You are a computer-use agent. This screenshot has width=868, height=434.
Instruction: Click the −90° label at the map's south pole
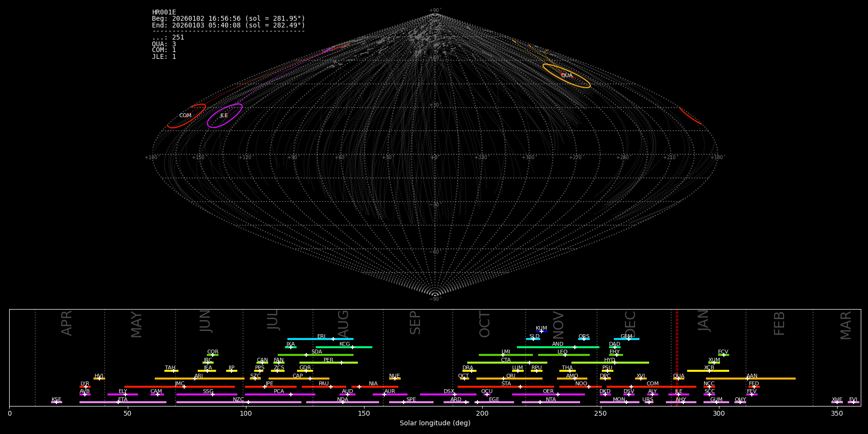click(435, 299)
